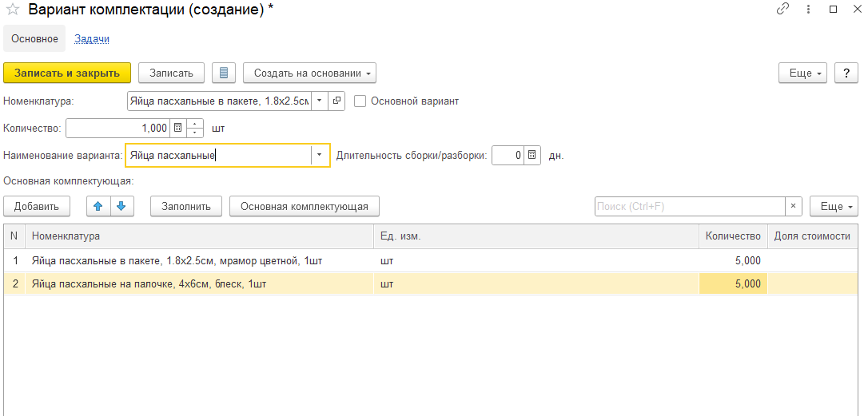The height and width of the screenshot is (416, 868).
Task: Enable the Основной вариант checkbox
Action: [x=360, y=101]
